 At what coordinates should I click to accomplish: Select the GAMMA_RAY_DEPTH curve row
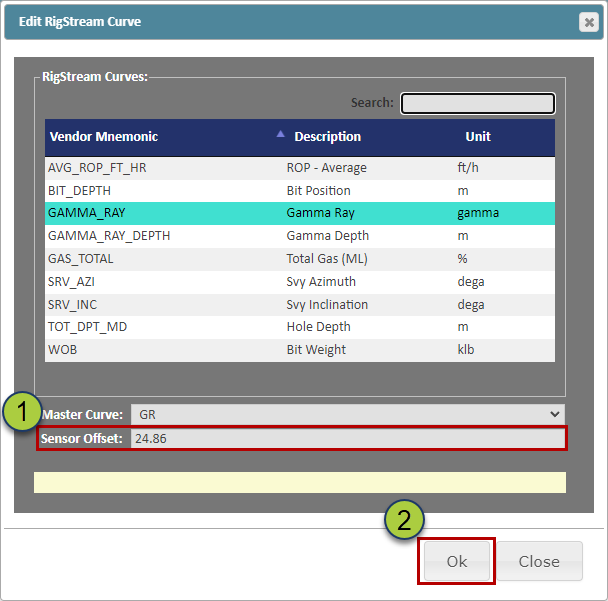[300, 236]
